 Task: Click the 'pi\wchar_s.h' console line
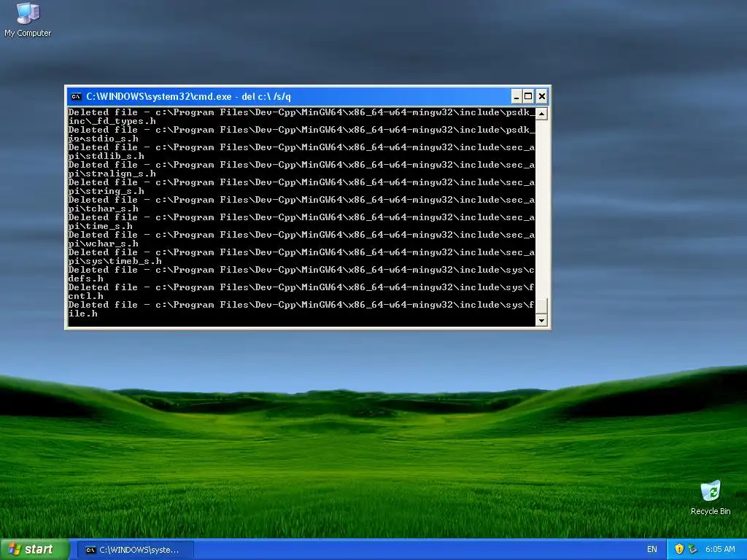(104, 244)
